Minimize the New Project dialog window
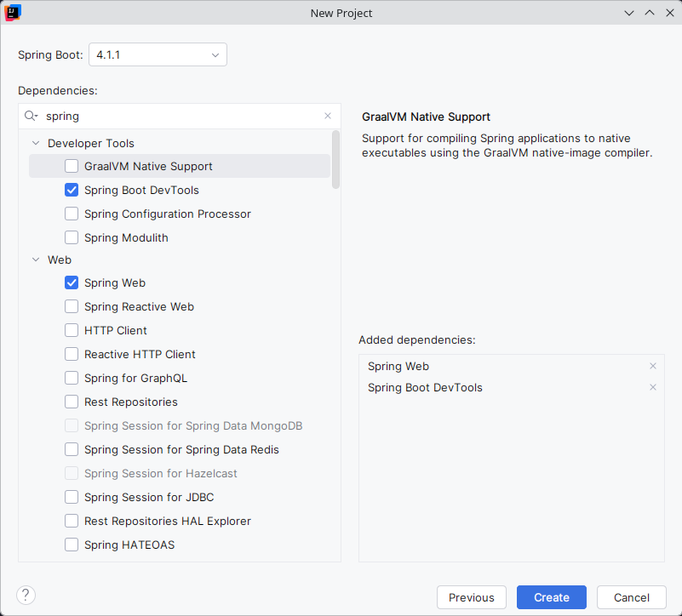The height and width of the screenshot is (616, 682). 629,13
